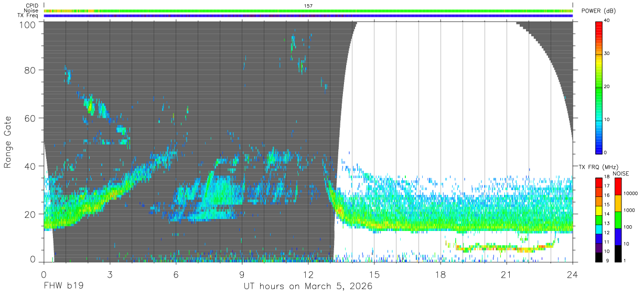Click the 3 tick on the UT hours axis

(110, 274)
